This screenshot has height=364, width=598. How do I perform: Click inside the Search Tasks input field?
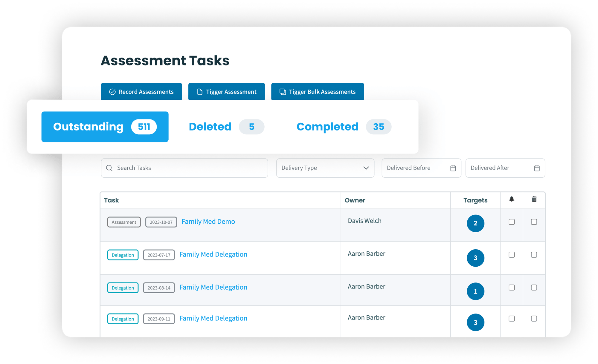click(x=186, y=168)
